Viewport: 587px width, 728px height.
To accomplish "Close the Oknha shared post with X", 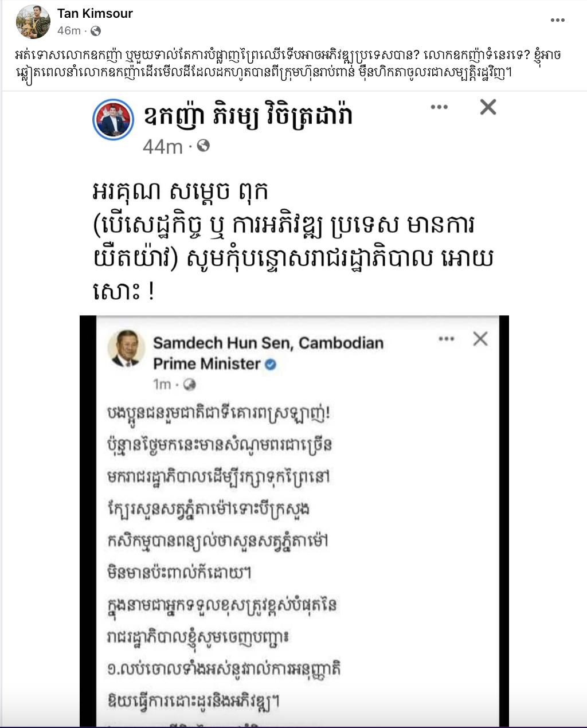I will (x=488, y=107).
